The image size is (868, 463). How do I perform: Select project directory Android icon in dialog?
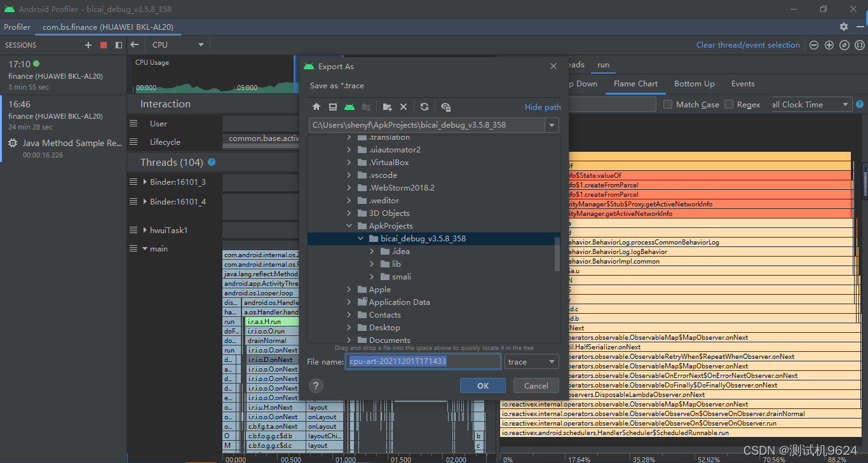click(349, 107)
